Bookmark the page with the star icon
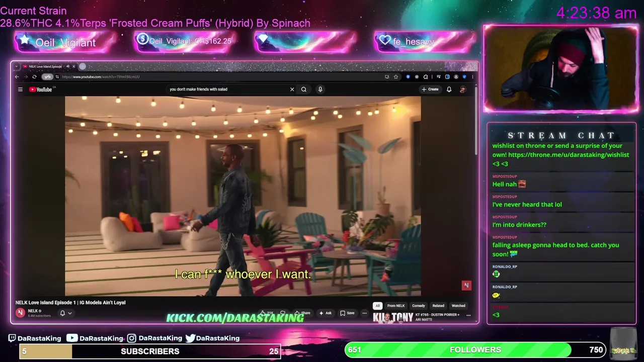Screen dimensions: 644x362 396,77
